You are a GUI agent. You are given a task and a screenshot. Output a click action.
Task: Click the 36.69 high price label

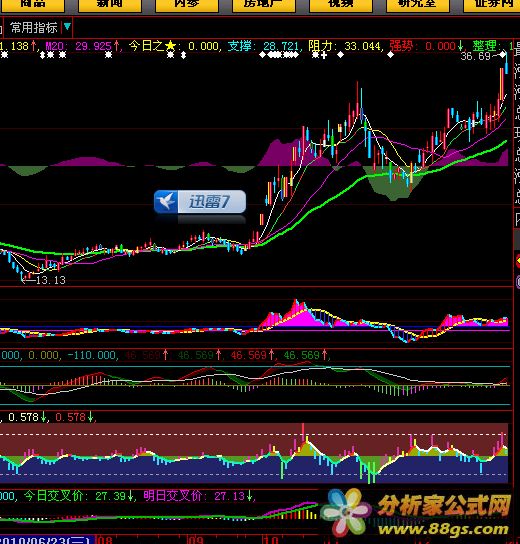pos(475,56)
